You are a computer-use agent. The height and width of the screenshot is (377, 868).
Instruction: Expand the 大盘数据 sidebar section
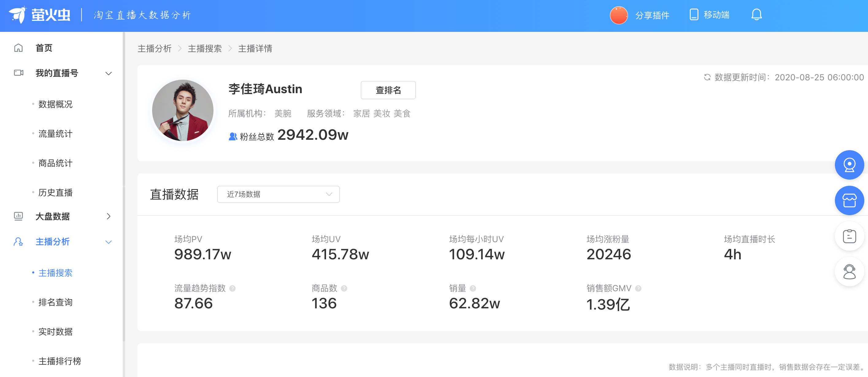pos(108,216)
